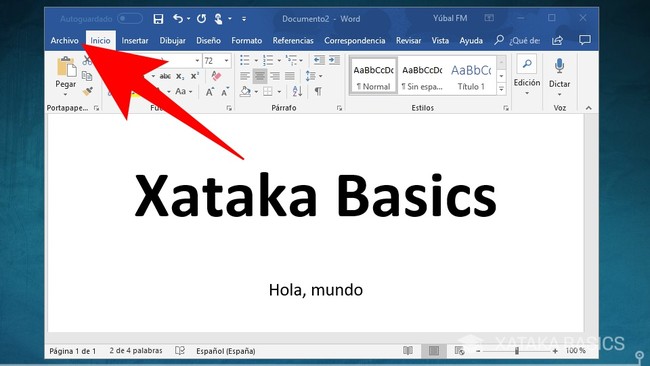This screenshot has width=650, height=366.
Task: Increase paragraph indent
Action: click(x=335, y=60)
